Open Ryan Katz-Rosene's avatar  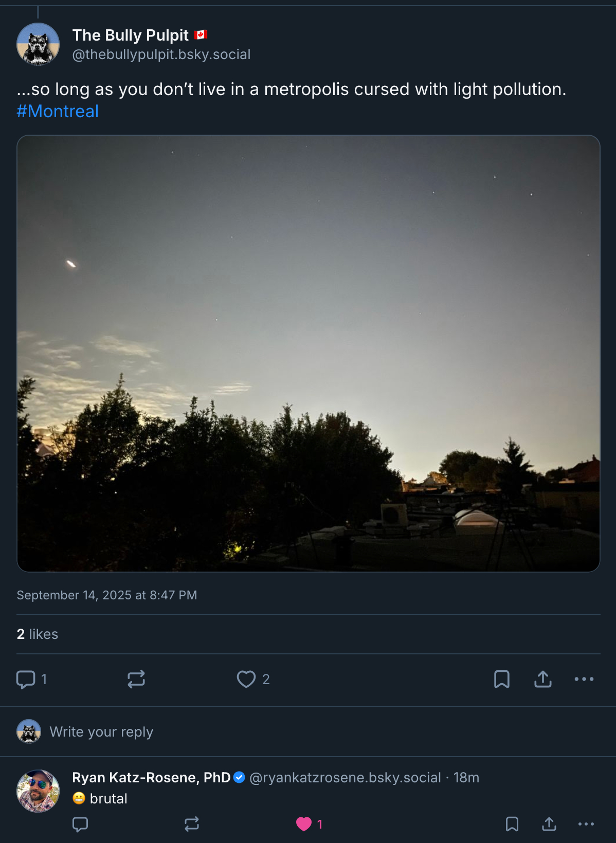point(38,791)
